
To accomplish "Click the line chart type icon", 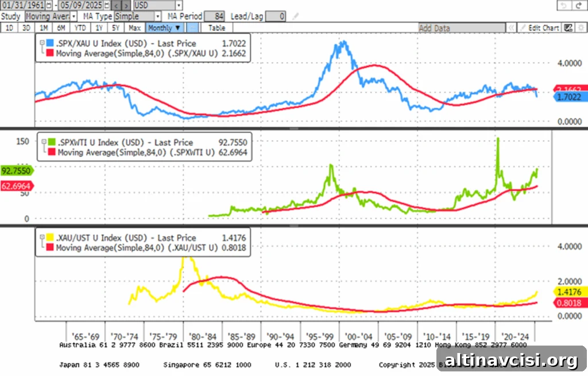I will (x=192, y=28).
